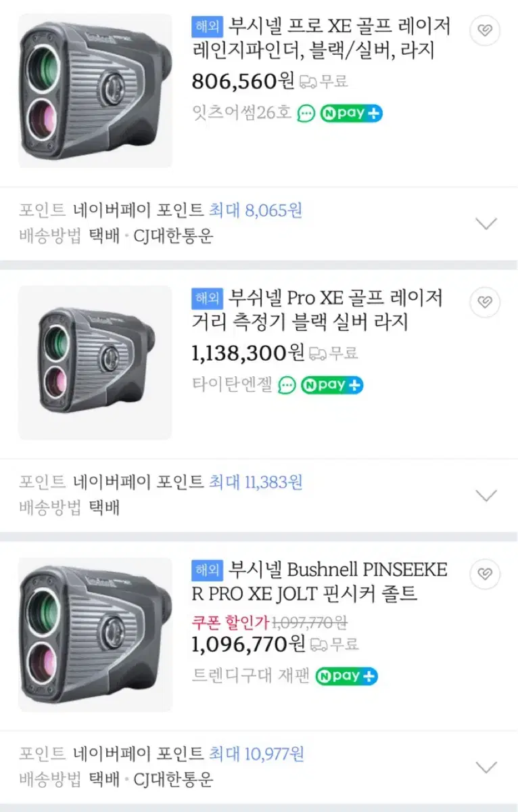
Task: Click the Npay+ badge for 잇츠어썸26호
Action: click(351, 114)
